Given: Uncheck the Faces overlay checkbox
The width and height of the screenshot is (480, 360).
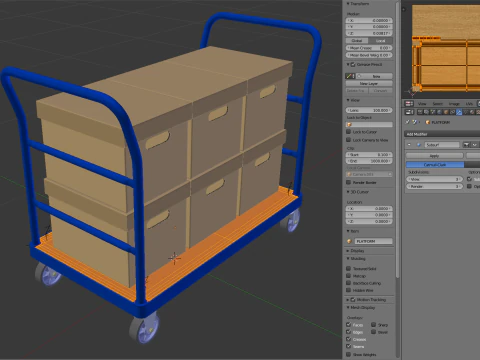Looking at the screenshot, I should (349, 324).
